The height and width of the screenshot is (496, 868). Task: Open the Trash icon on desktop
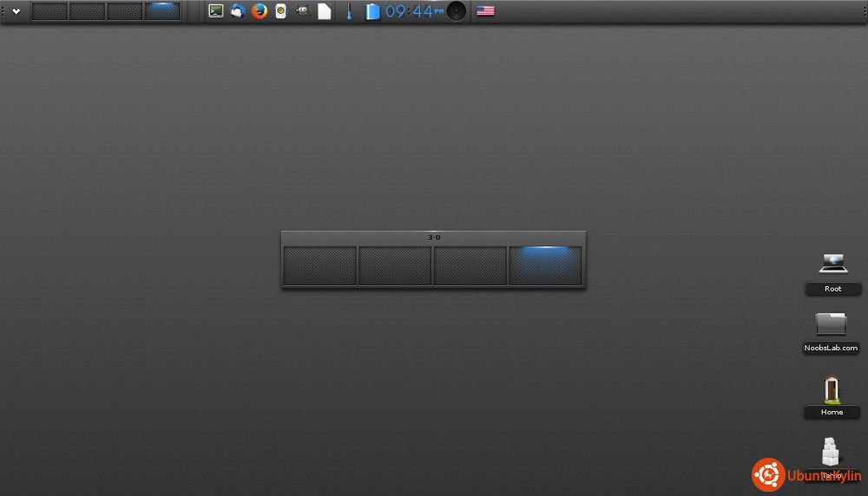click(x=831, y=452)
